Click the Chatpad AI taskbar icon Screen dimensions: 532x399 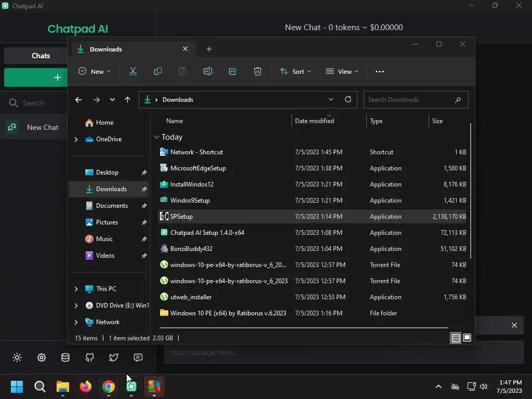point(131,387)
